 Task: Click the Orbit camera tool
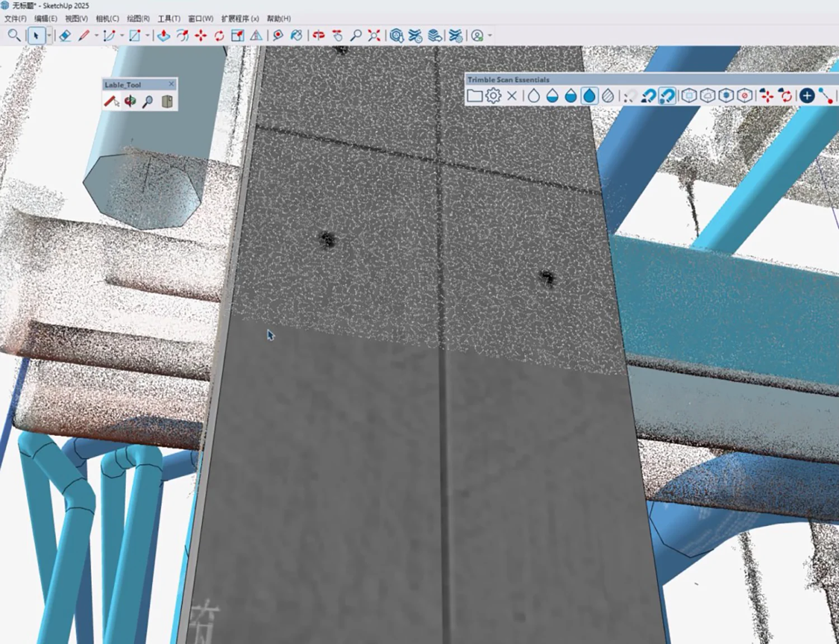[x=318, y=36]
